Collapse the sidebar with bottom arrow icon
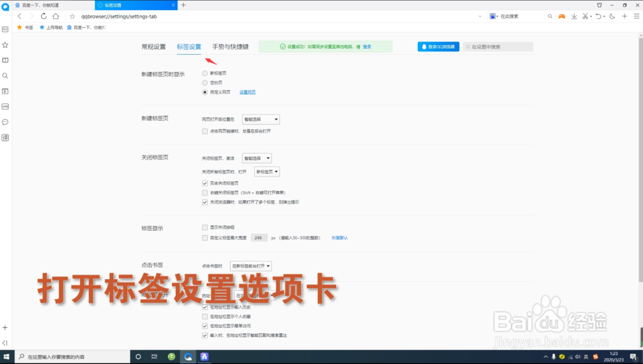The width and height of the screenshot is (643, 364). pyautogui.click(x=5, y=343)
